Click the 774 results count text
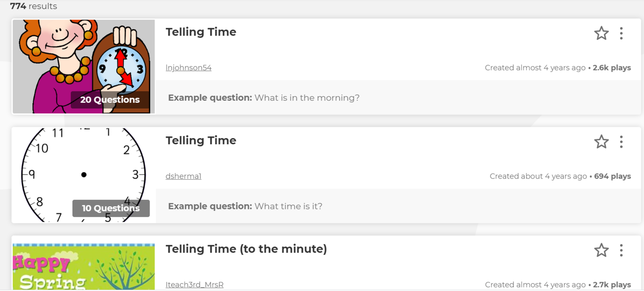The image size is (644, 291). (x=33, y=6)
